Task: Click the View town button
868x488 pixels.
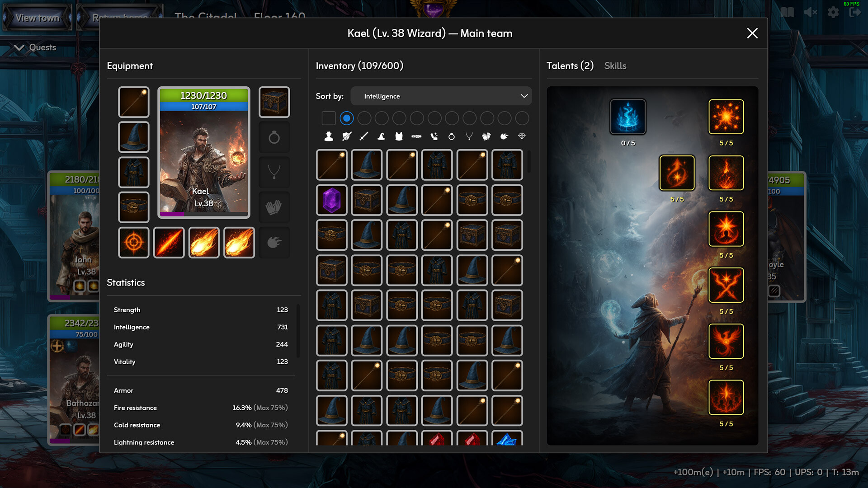Action: 38,18
